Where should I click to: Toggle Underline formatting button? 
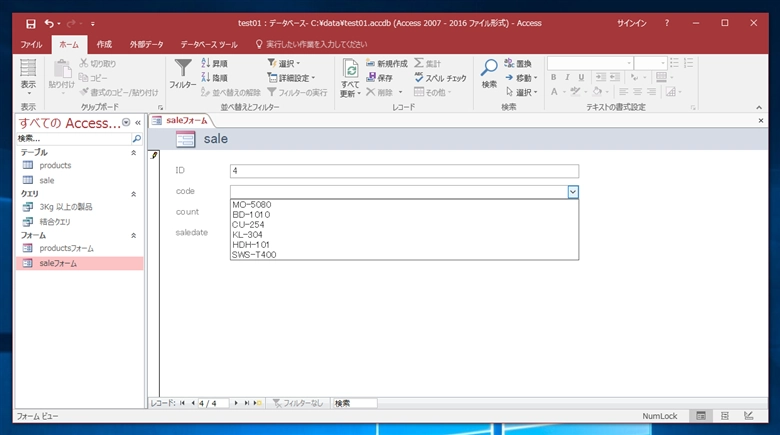(581, 77)
